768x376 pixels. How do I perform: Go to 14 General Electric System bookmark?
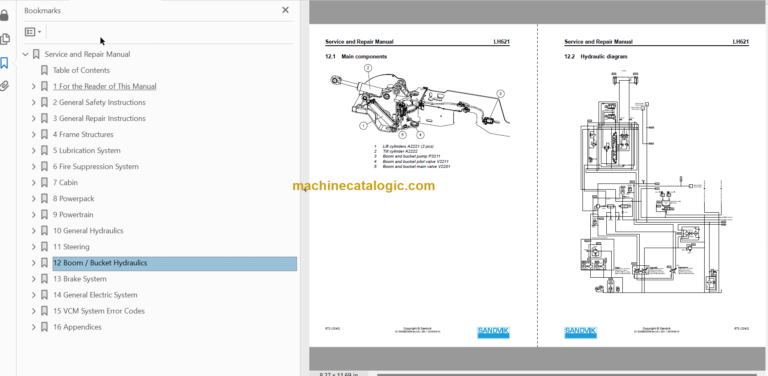point(95,295)
